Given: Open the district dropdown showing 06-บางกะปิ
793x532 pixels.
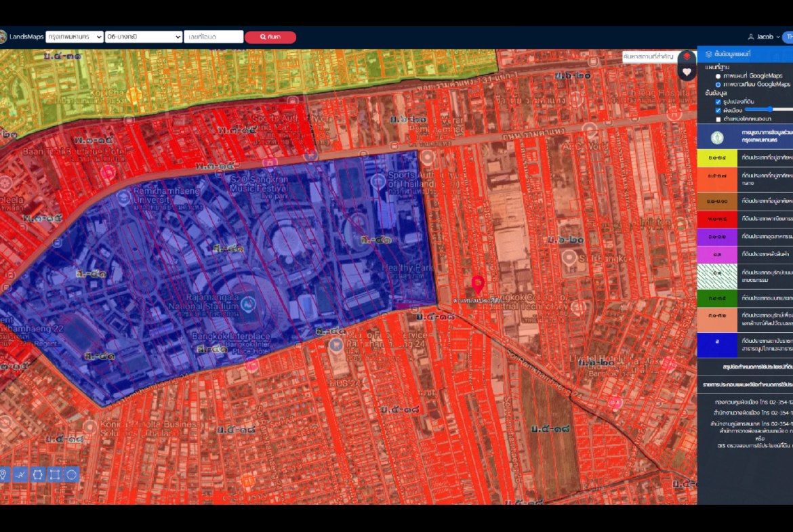Looking at the screenshot, I should tap(144, 37).
